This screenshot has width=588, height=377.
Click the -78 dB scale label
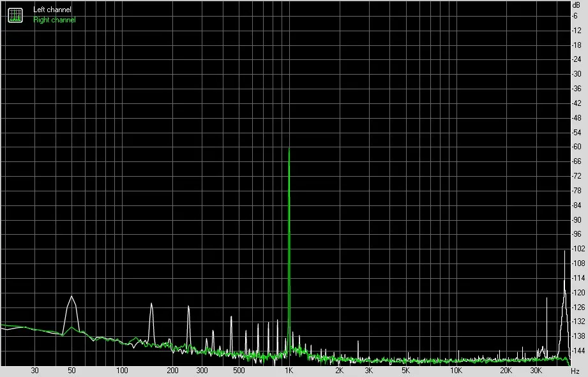[577, 191]
